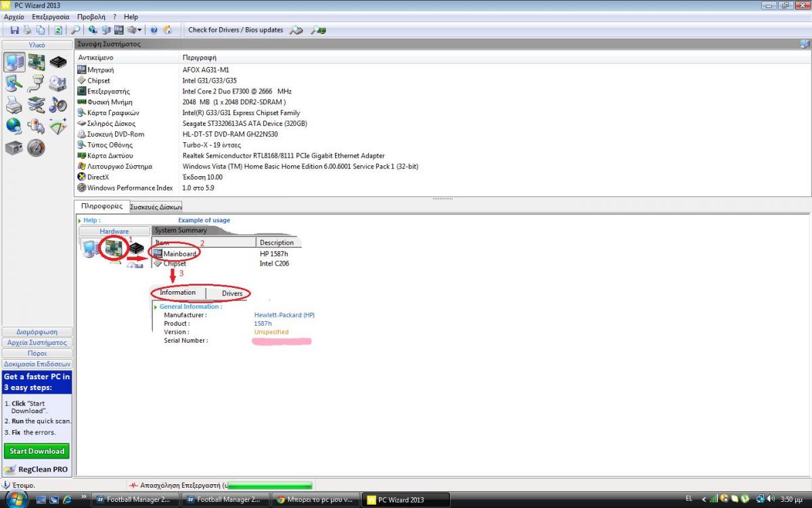Select the Συσκευή DVD-Rom row
Screen dimensions: 812x508
tap(443, 134)
